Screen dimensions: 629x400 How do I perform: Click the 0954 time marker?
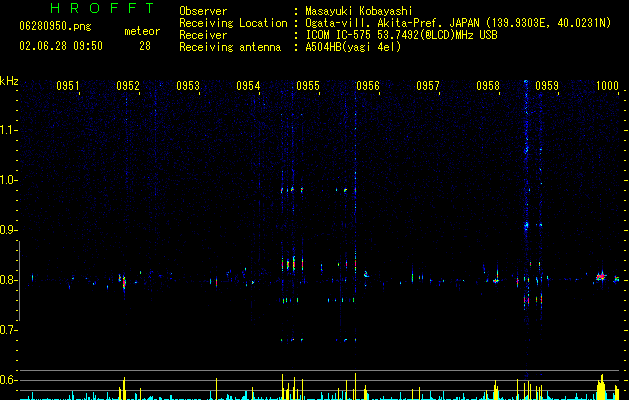[248, 86]
